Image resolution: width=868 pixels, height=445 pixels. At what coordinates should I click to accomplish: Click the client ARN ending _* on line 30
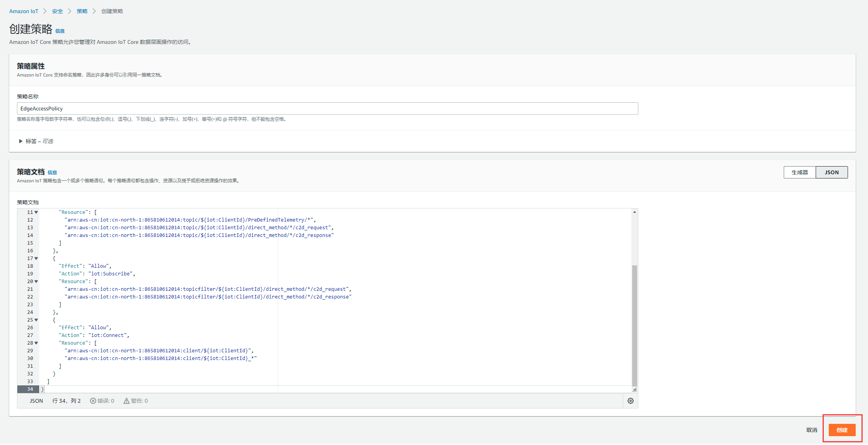161,358
